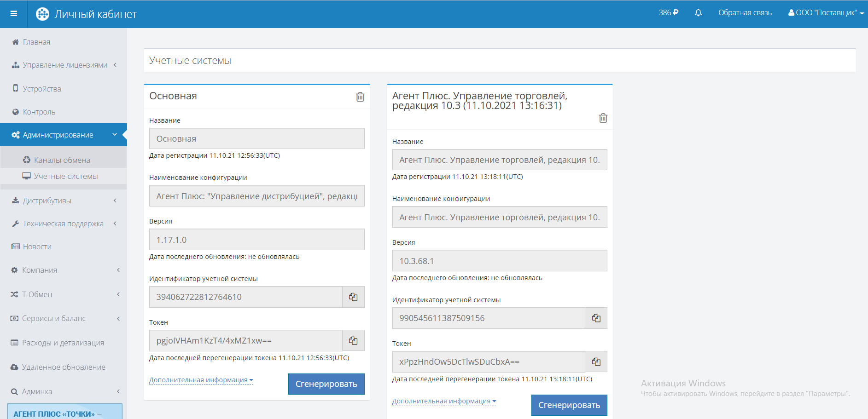Click the globe icon beside Контроль
Viewport: 868px width, 419px height.
16,112
